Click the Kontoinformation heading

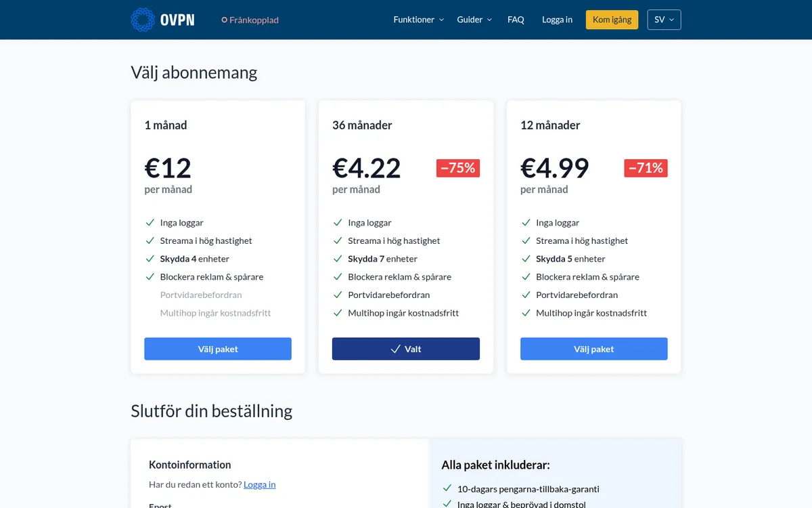pos(190,465)
